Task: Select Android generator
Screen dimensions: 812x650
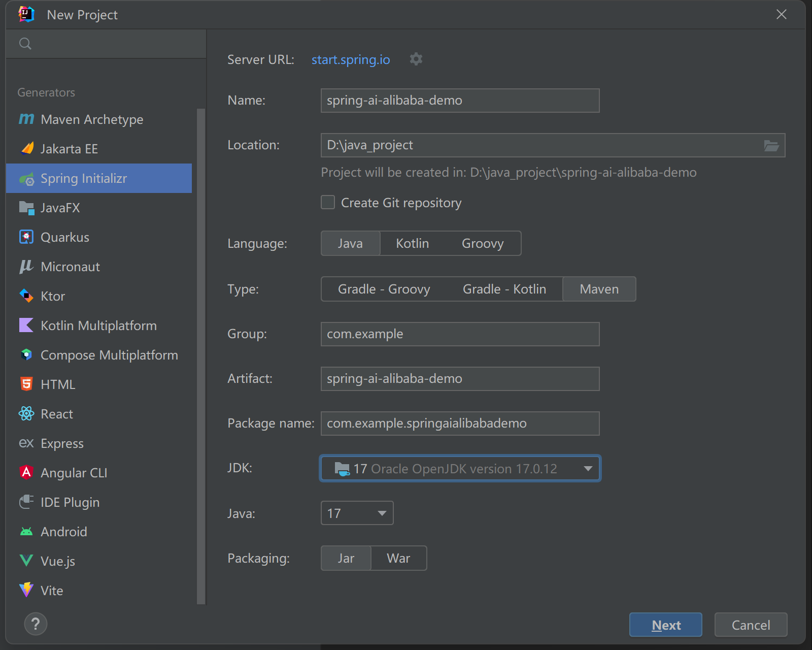Action: 99,532
